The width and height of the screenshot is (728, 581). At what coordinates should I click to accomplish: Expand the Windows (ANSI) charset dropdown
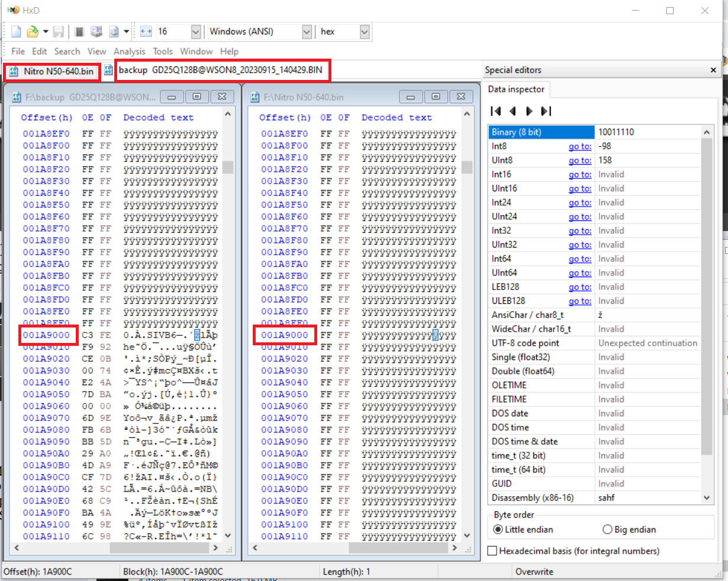pos(307,32)
